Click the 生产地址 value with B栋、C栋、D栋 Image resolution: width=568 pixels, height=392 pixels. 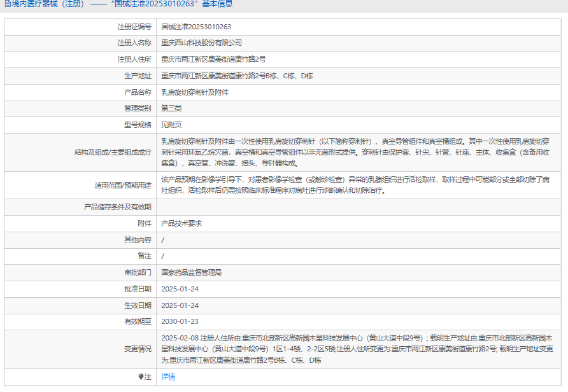(x=237, y=76)
